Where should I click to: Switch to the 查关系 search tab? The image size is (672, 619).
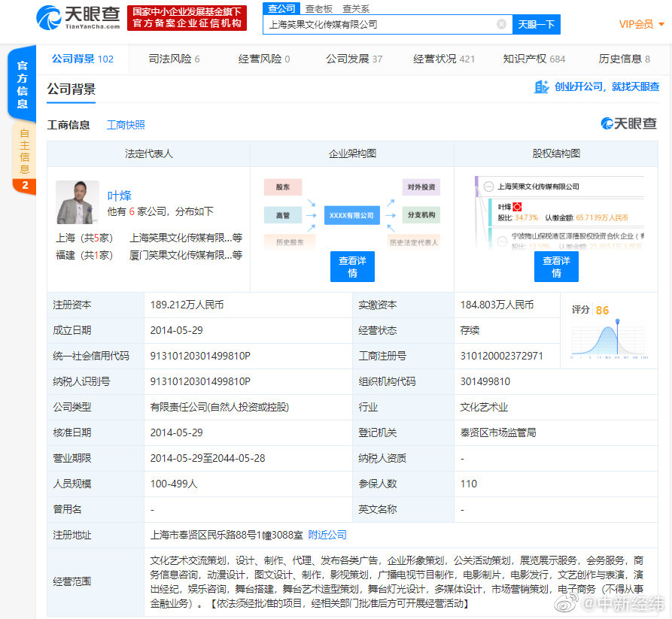[356, 9]
